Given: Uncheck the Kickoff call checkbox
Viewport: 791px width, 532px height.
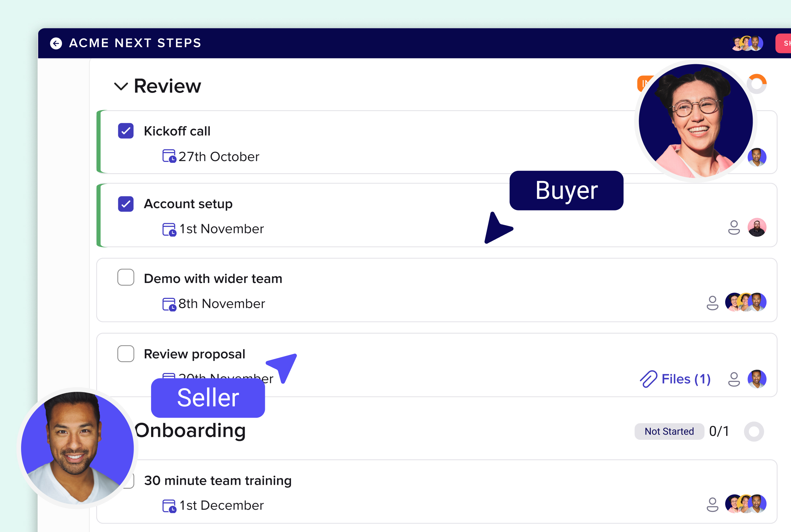Looking at the screenshot, I should click(126, 131).
